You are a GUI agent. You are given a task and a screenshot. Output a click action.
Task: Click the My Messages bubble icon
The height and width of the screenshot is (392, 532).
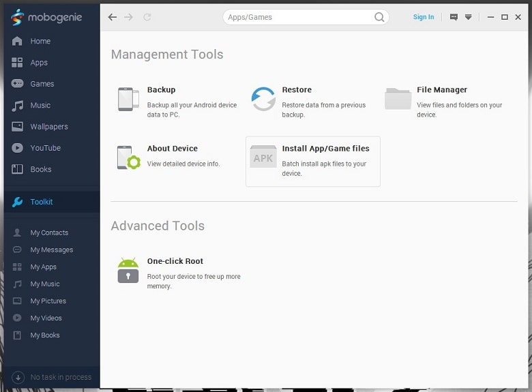coord(17,250)
